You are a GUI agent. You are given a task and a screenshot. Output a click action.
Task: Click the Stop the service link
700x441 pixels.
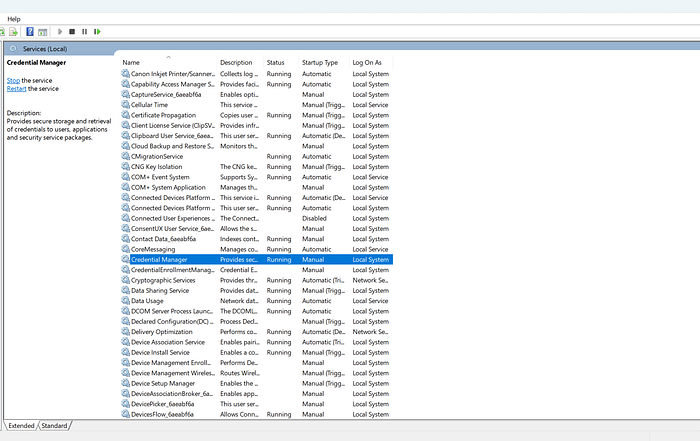tap(14, 80)
